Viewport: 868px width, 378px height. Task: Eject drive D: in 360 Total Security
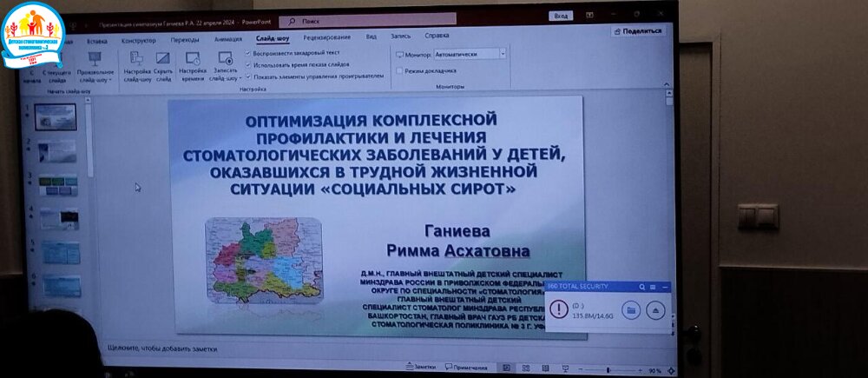click(x=655, y=310)
